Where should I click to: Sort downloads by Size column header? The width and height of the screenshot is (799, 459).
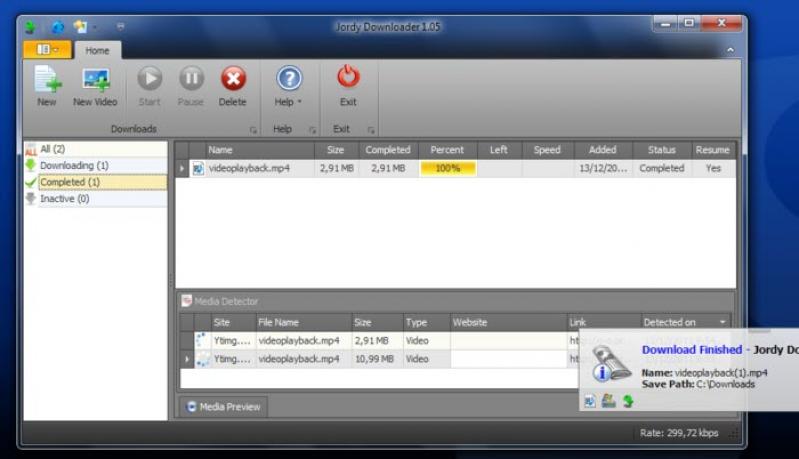pos(336,150)
